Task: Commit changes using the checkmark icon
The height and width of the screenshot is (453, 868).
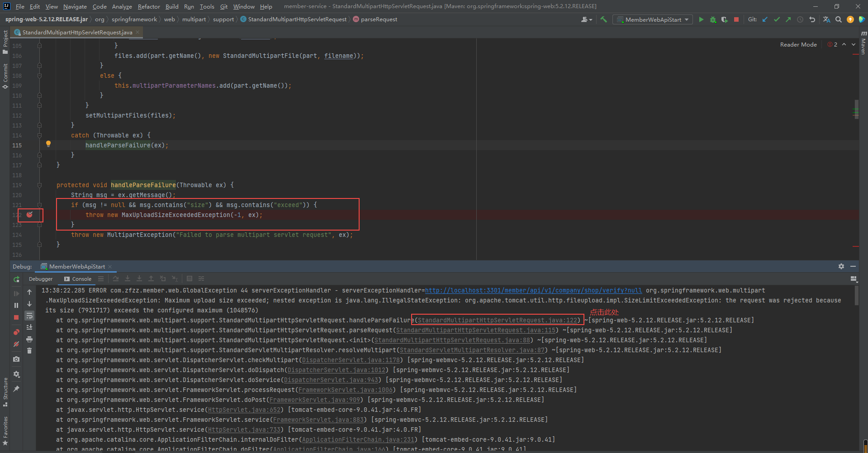Action: (x=777, y=19)
